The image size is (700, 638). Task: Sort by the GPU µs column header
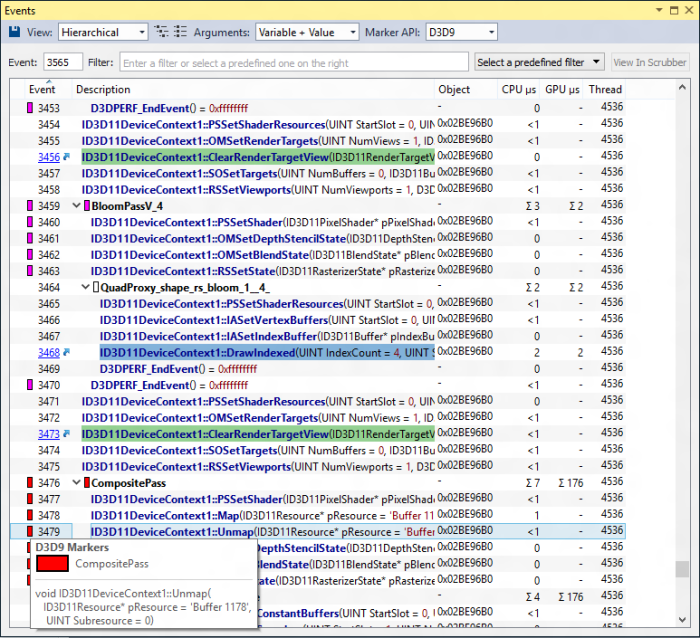562,89
